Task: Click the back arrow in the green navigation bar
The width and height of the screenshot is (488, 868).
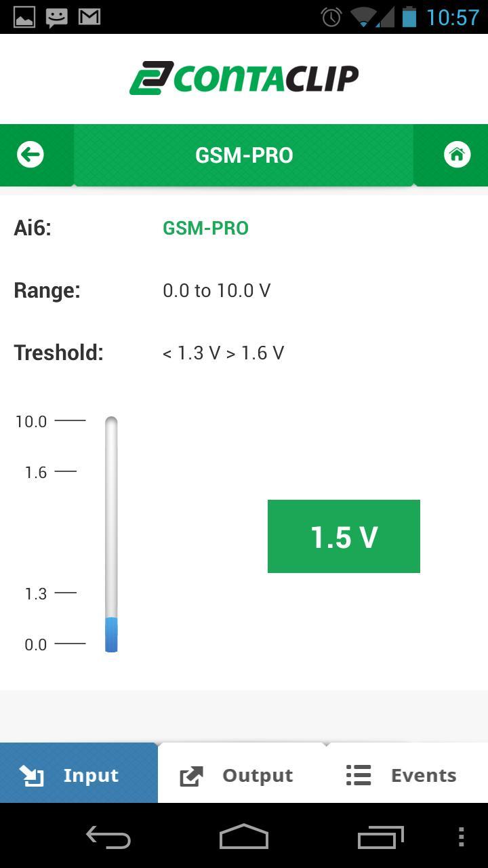Action: point(30,155)
